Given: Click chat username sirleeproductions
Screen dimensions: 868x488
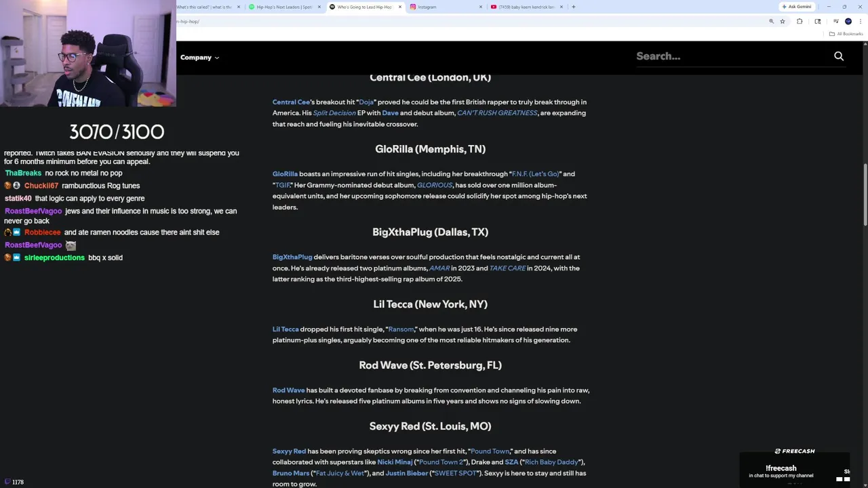Looking at the screenshot, I should [x=54, y=258].
